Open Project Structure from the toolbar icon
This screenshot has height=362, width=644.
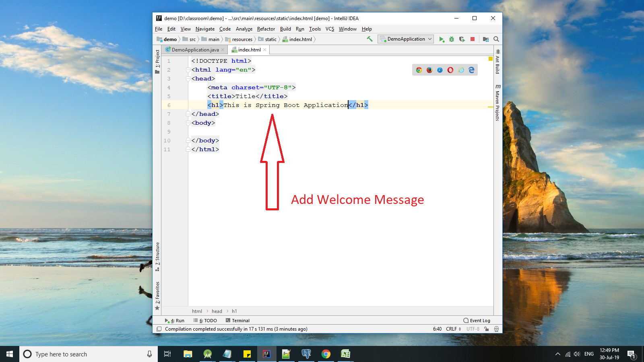coord(486,39)
